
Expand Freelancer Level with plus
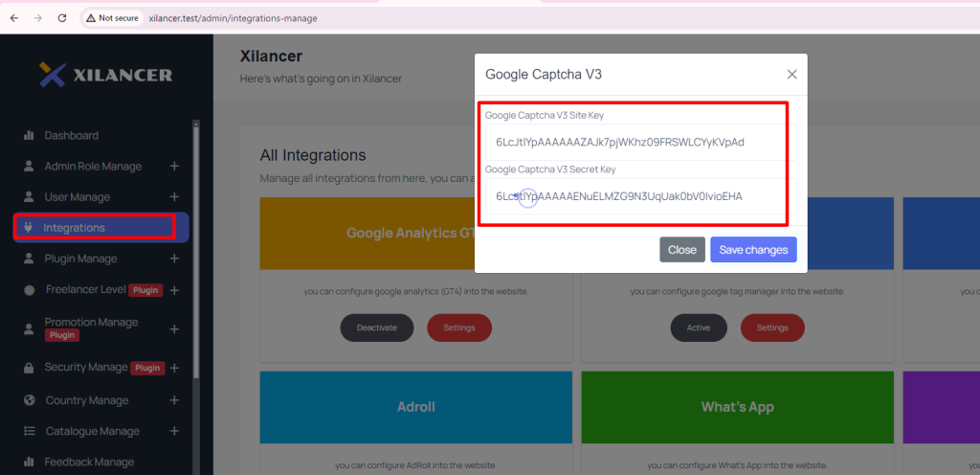[x=174, y=290]
